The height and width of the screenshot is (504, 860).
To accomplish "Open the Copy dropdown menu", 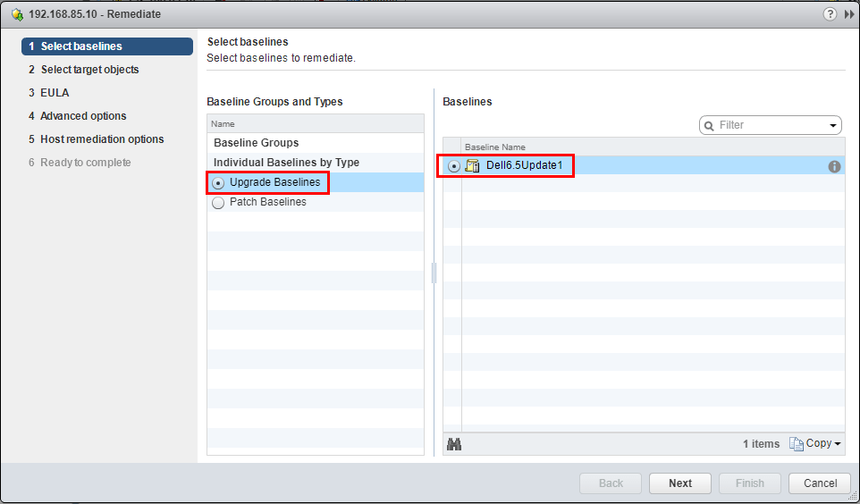I will click(815, 443).
